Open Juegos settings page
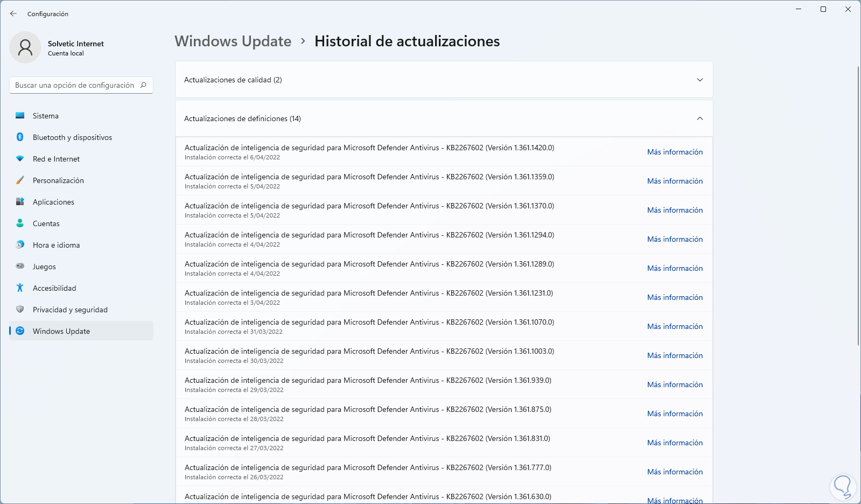This screenshot has width=861, height=504. (x=44, y=267)
